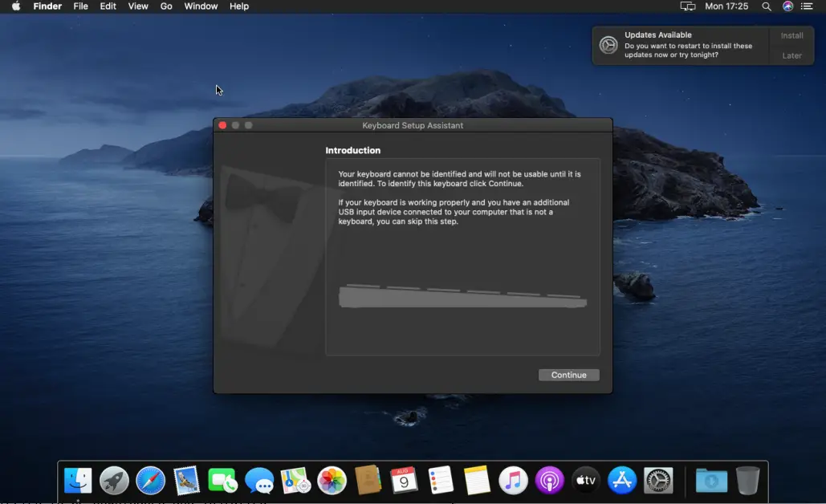Click screen mirroring display icon in menu bar
Viewport: 826px width, 504px height.
click(687, 6)
